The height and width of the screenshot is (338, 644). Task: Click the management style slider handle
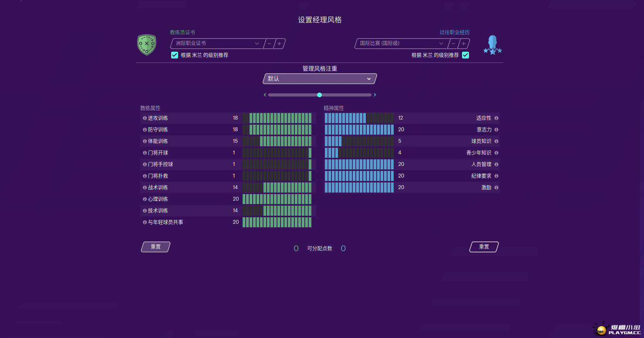click(319, 95)
